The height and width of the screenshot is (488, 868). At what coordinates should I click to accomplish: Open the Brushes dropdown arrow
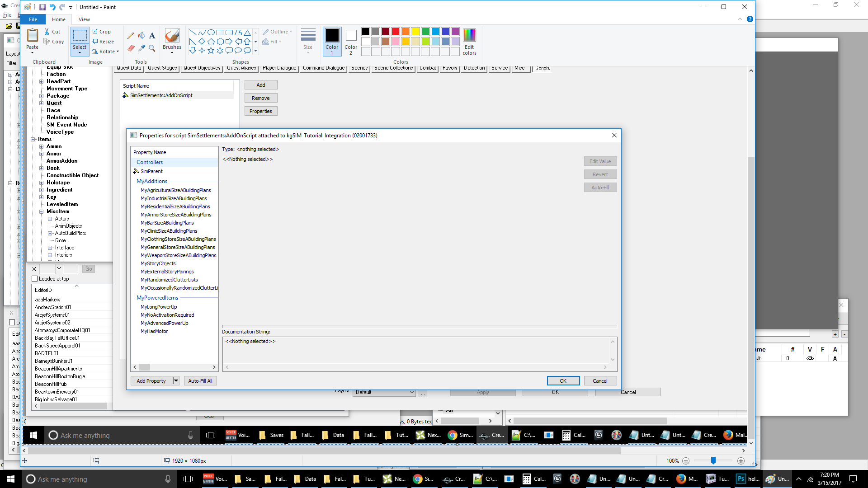point(172,53)
